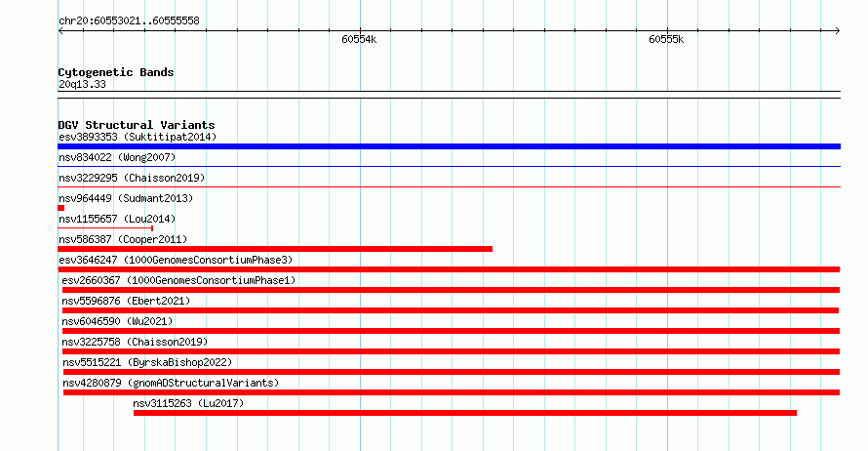The width and height of the screenshot is (868, 451).
Task: Click the thin red nsv1155657 variant line
Action: [105, 227]
